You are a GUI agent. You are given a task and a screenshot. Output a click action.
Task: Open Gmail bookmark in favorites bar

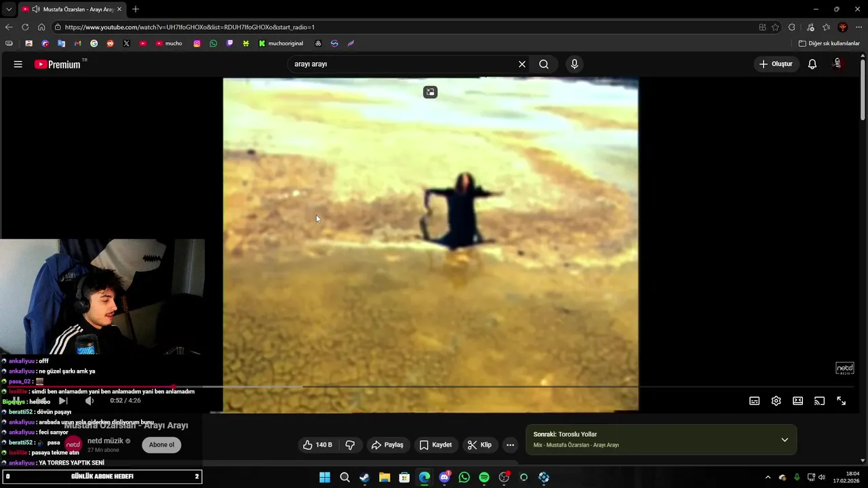(77, 43)
